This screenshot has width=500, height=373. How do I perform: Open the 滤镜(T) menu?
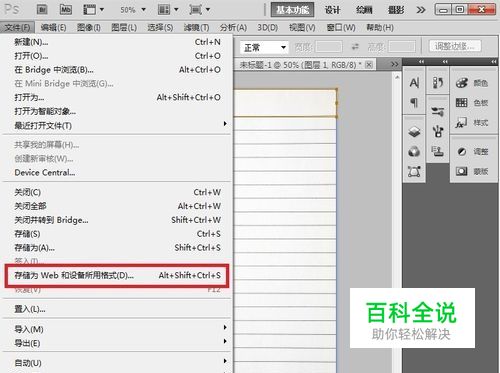point(196,27)
